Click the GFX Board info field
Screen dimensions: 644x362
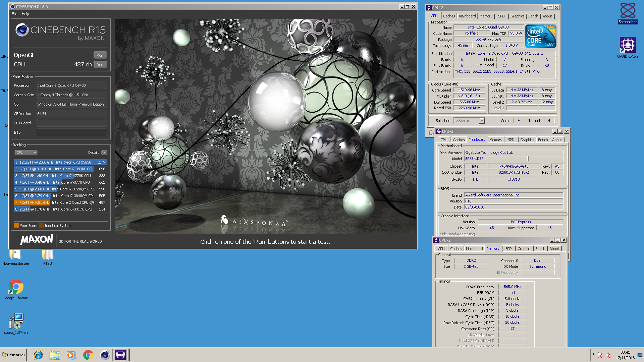71,123
